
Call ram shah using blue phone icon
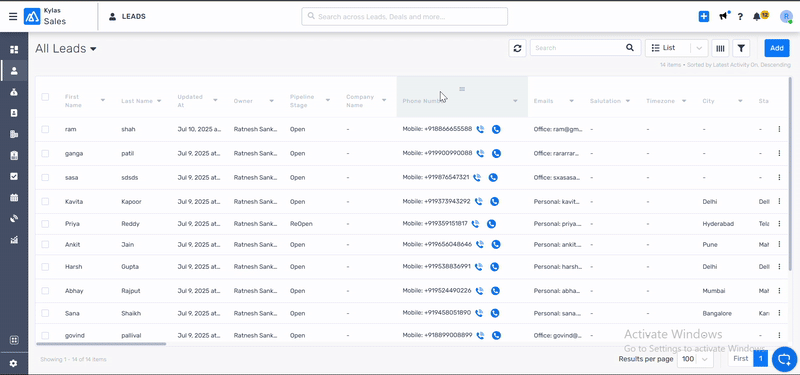point(496,130)
